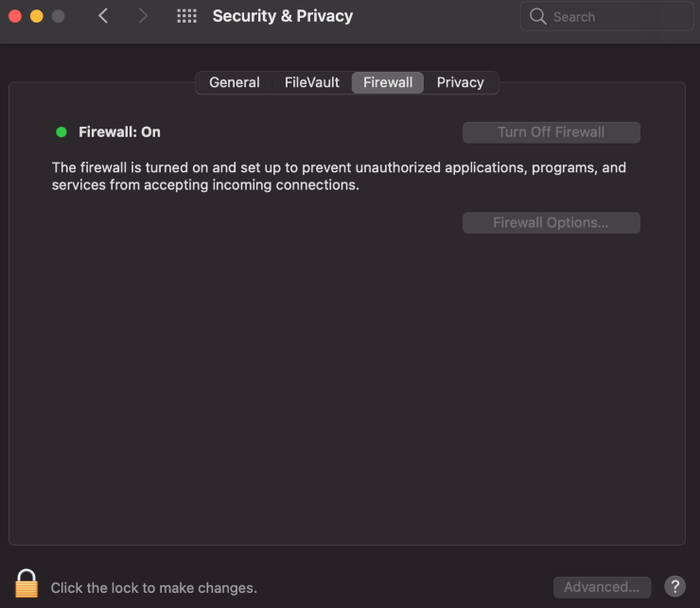The image size is (700, 608).
Task: Switch to the Privacy tab
Action: click(461, 82)
